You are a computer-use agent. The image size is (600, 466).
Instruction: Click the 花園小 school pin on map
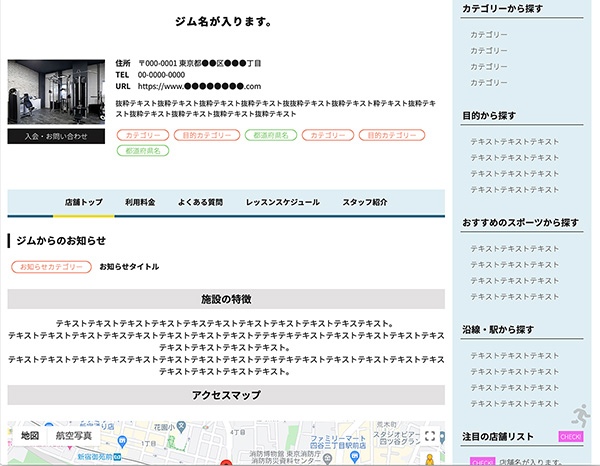click(x=181, y=426)
